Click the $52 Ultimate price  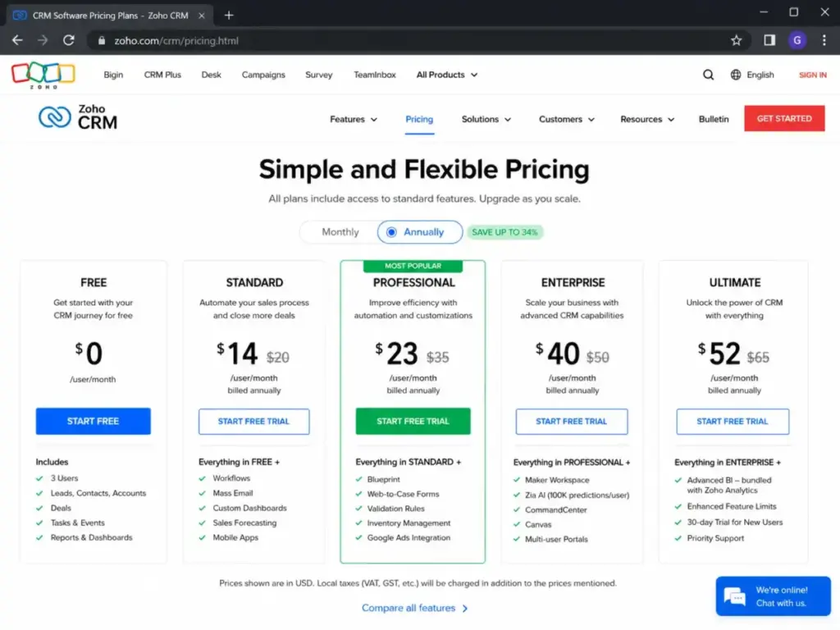point(719,354)
